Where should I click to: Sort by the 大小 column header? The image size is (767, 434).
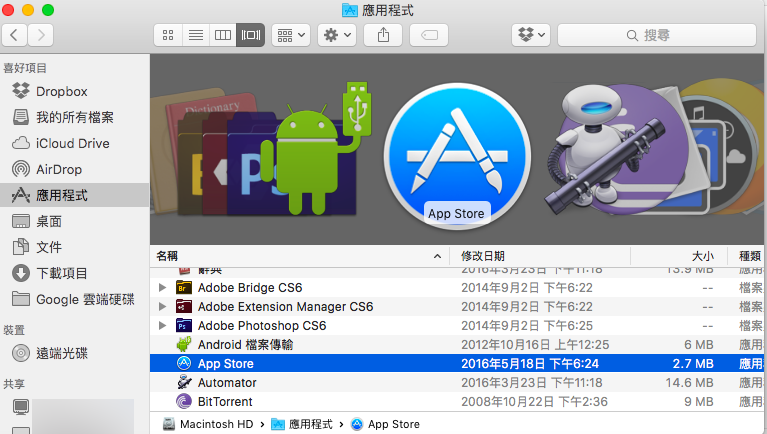(x=679, y=256)
